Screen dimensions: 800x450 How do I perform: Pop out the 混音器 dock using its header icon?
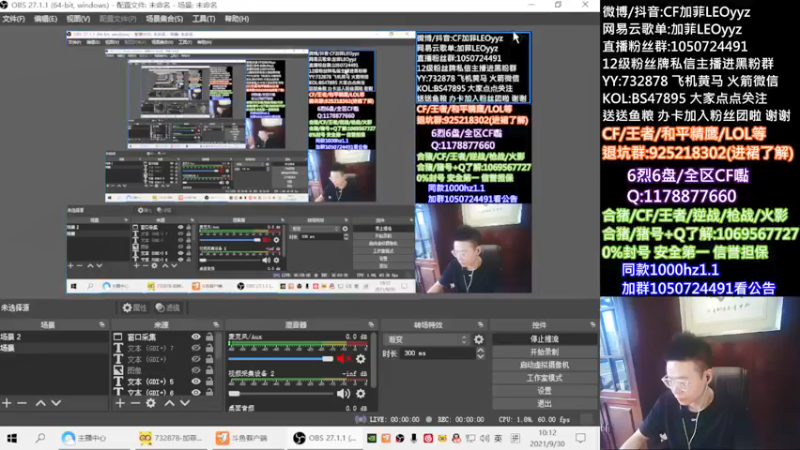tap(371, 324)
